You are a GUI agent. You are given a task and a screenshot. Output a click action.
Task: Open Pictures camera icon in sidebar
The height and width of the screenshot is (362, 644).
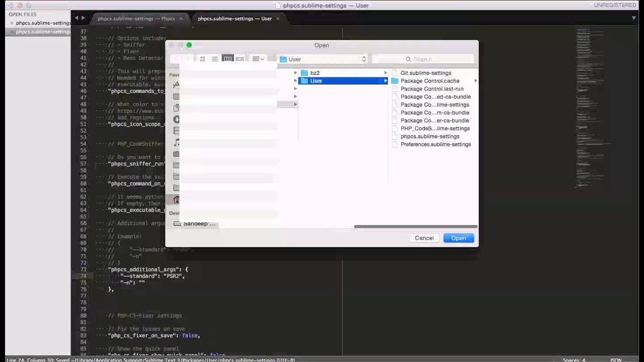pyautogui.click(x=176, y=154)
